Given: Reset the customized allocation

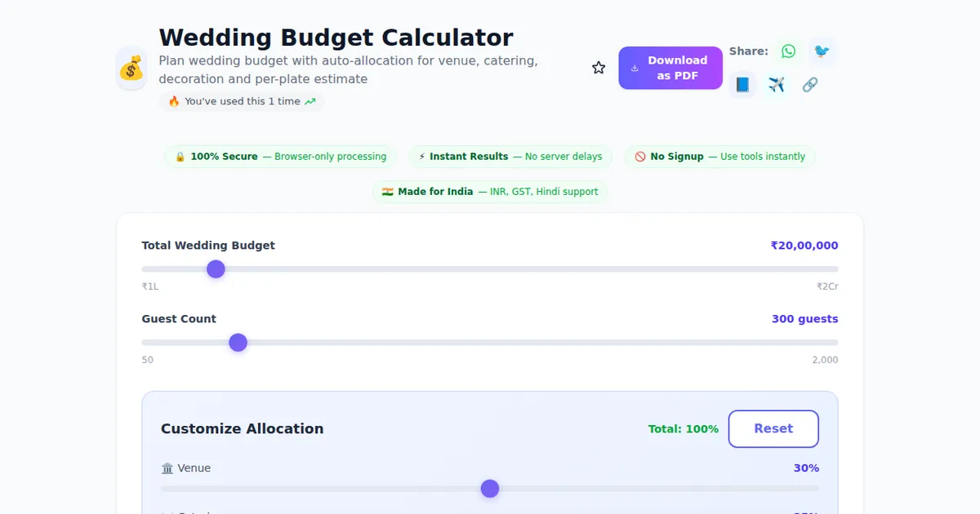Looking at the screenshot, I should pyautogui.click(x=773, y=428).
